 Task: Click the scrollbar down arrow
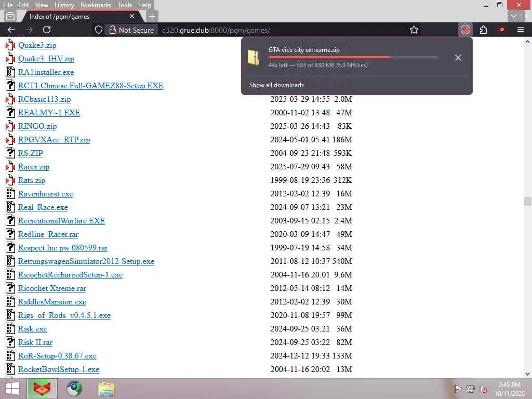[x=527, y=374]
